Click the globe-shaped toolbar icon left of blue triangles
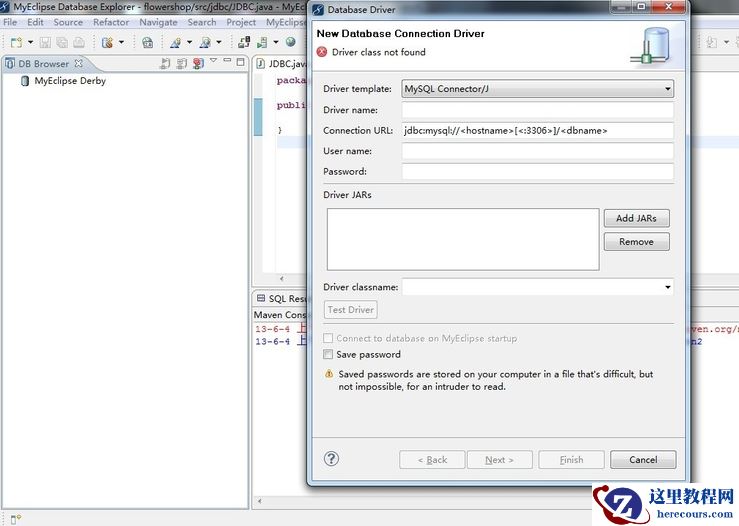The height and width of the screenshot is (526, 739). coord(148,42)
